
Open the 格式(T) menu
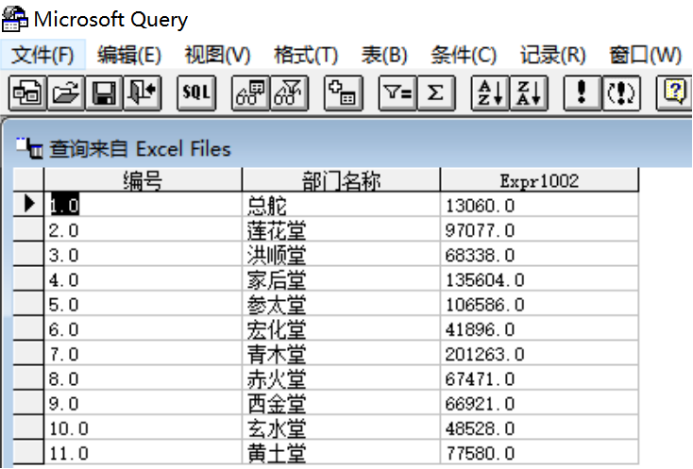click(306, 55)
